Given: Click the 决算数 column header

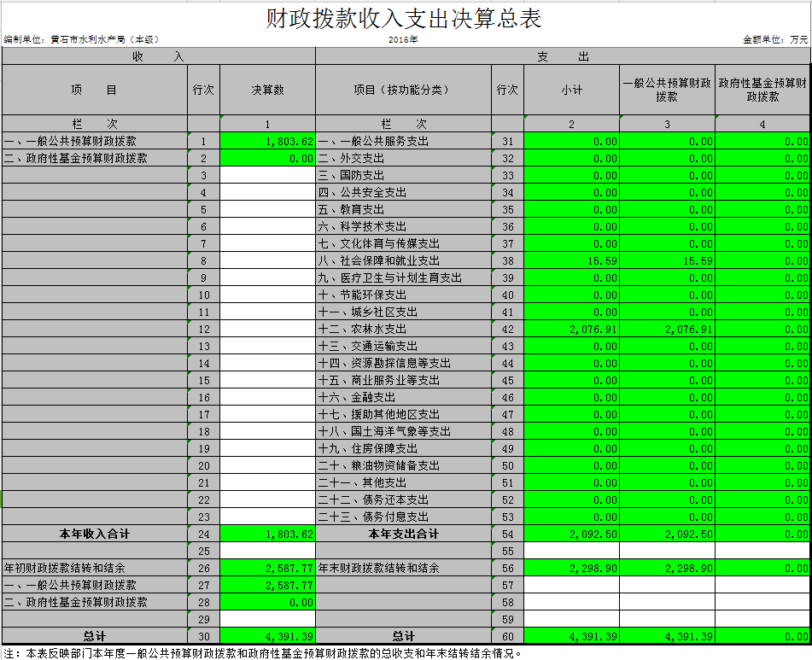Looking at the screenshot, I should point(268,90).
